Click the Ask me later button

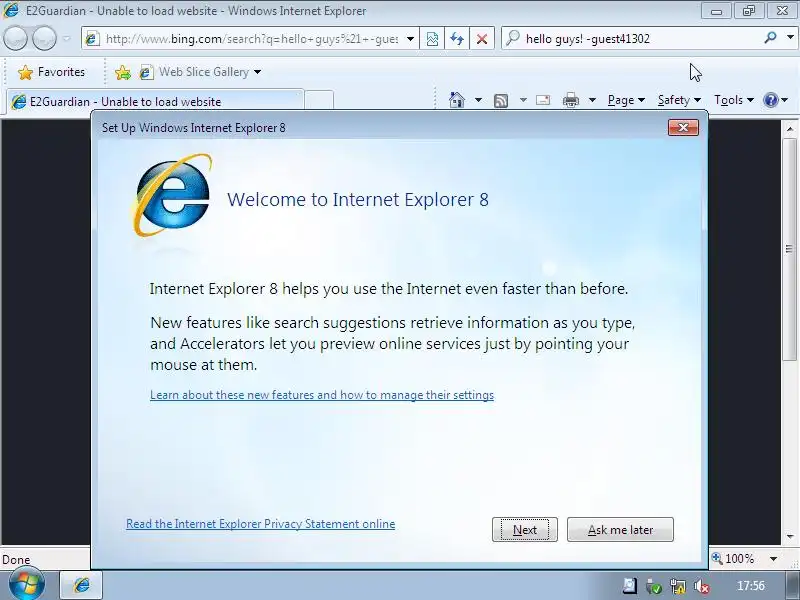[x=620, y=530]
